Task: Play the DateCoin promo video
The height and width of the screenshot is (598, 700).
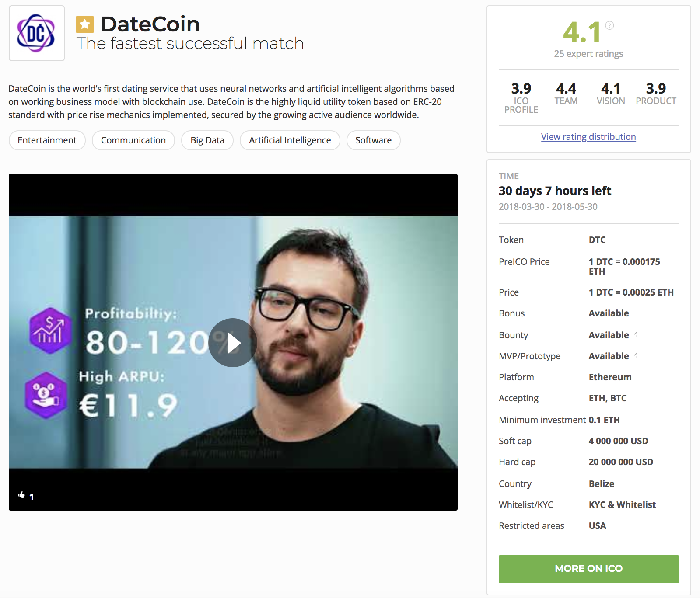Action: click(x=233, y=343)
